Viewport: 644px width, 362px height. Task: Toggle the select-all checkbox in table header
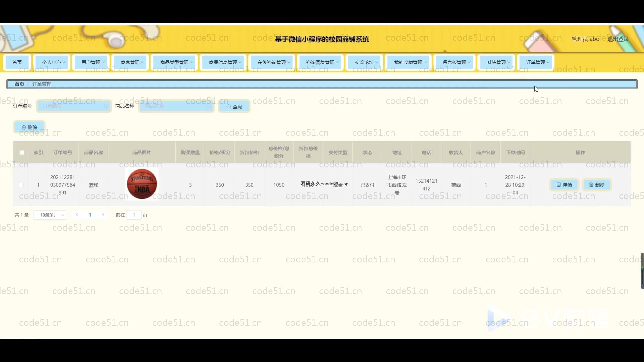click(x=22, y=152)
